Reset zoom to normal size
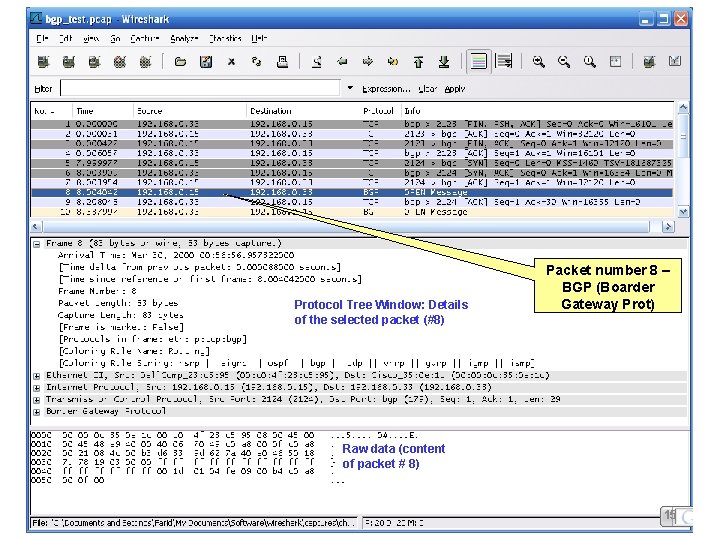Screen dimensions: 720x540 point(590,62)
